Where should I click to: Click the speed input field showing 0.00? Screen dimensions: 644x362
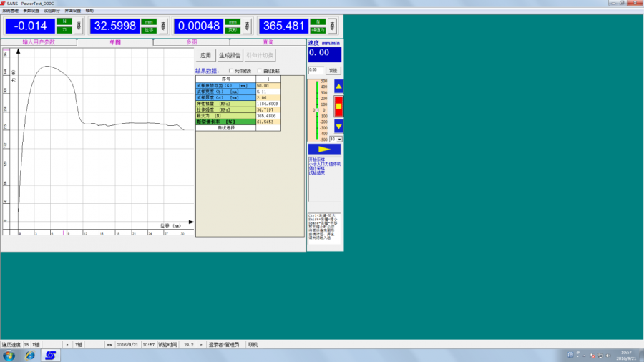[316, 70]
